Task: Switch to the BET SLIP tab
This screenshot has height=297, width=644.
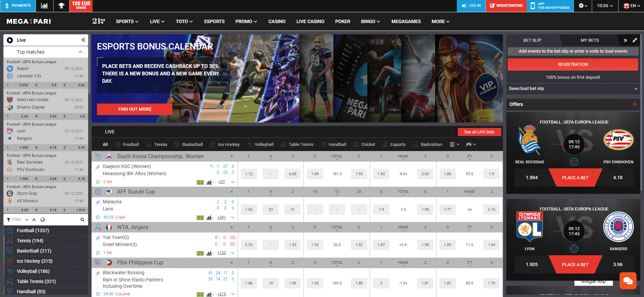Action: click(x=532, y=40)
